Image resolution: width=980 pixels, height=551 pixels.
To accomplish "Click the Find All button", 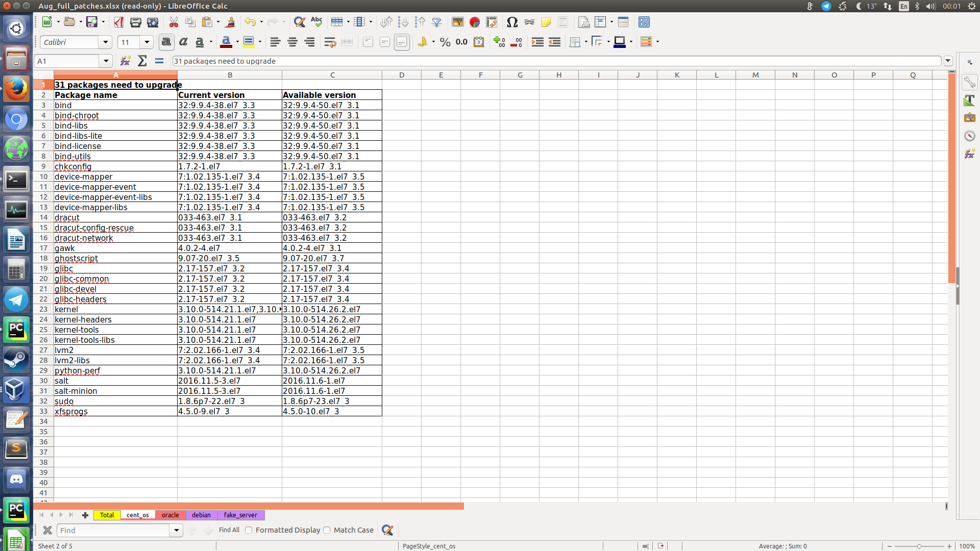I will pos(229,530).
